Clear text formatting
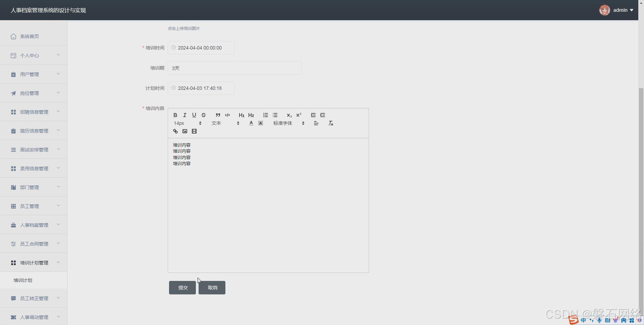The width and height of the screenshot is (644, 325). pos(330,123)
